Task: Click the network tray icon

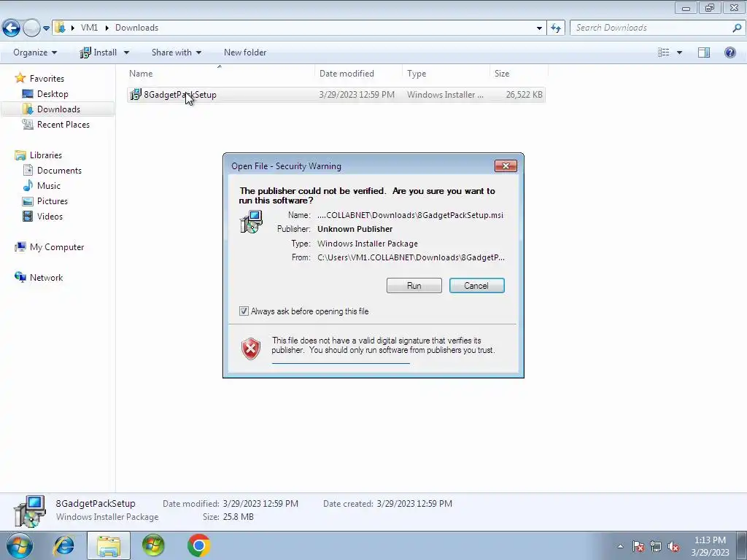Action: pyautogui.click(x=656, y=546)
